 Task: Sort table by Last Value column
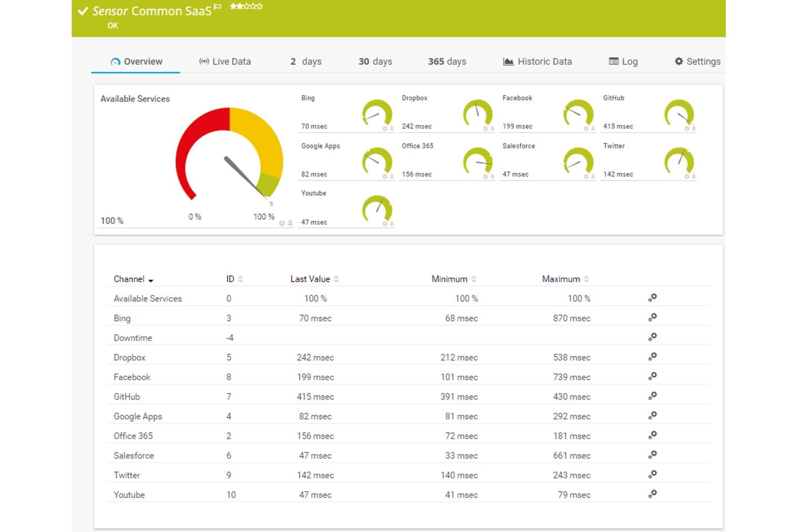click(315, 279)
